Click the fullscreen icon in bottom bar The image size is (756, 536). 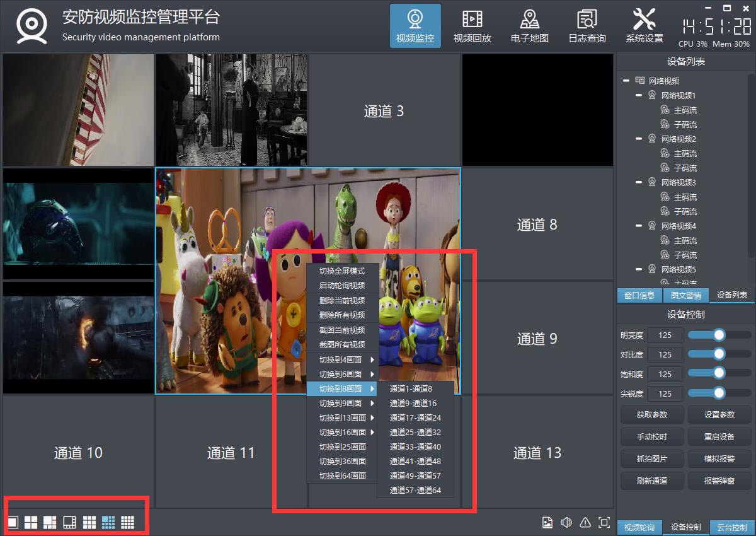pos(604,522)
